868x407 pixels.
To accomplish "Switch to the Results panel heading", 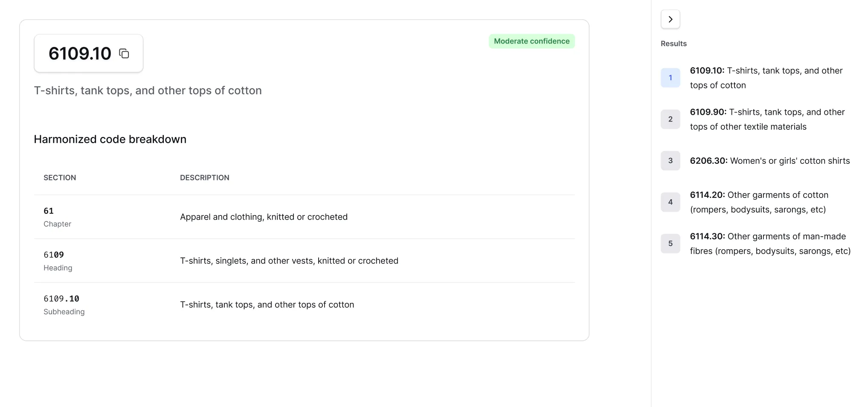I will (673, 43).
